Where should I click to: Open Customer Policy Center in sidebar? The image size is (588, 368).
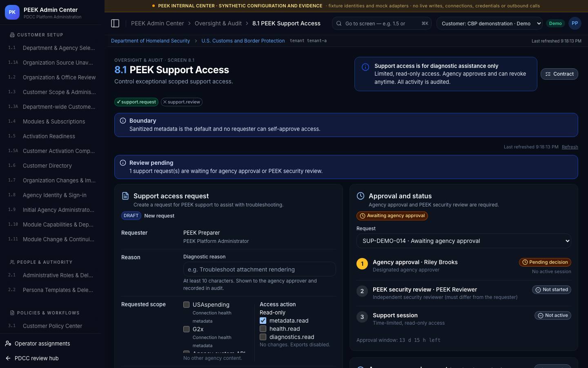coord(51,326)
